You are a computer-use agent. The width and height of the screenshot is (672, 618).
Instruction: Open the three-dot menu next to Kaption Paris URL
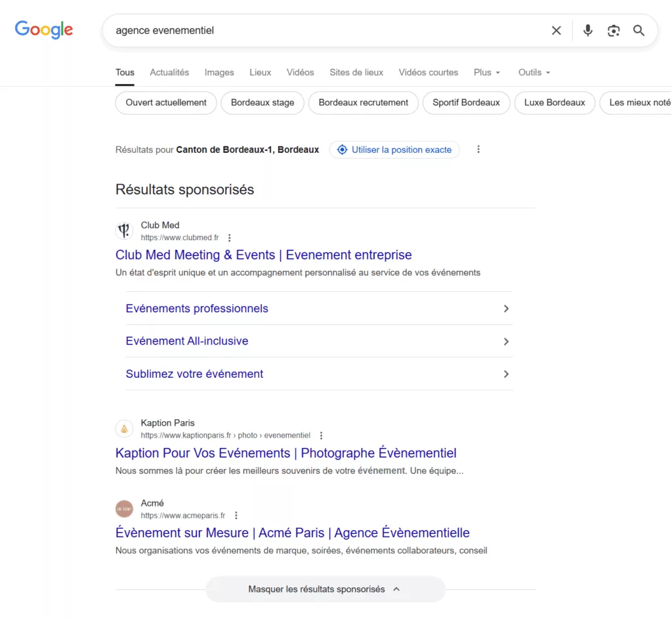coord(321,435)
